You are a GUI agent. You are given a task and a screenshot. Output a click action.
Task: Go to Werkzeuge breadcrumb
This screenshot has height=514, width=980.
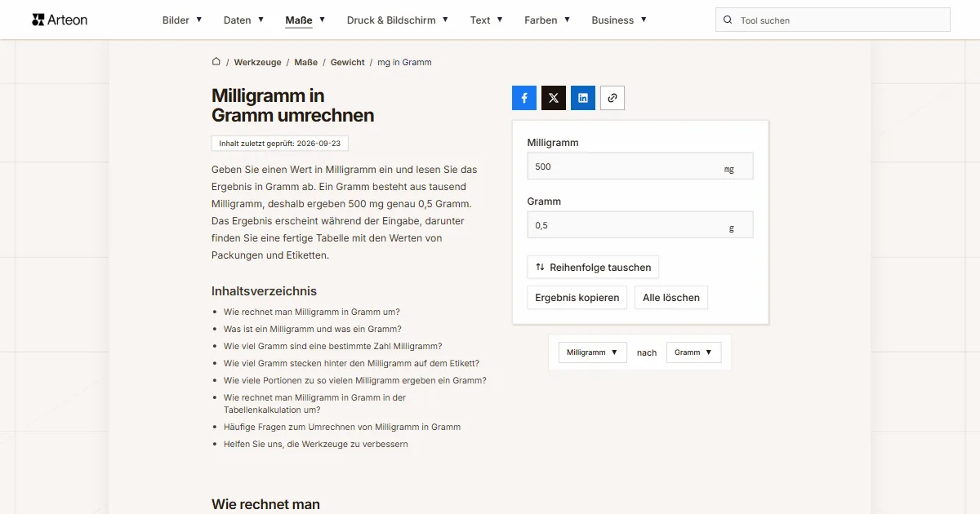[x=257, y=62]
